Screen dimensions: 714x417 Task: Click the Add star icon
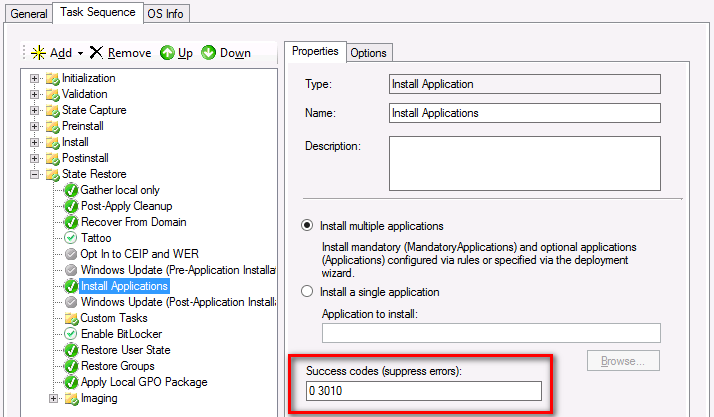click(38, 53)
